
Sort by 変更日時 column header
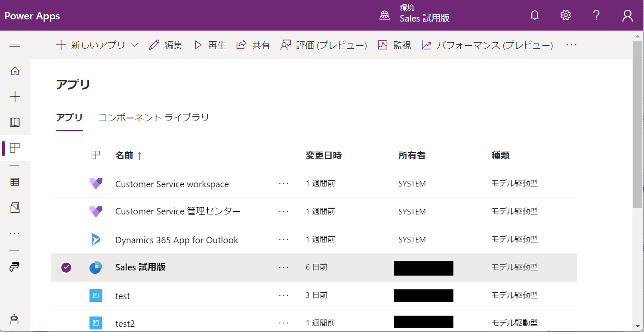point(324,155)
